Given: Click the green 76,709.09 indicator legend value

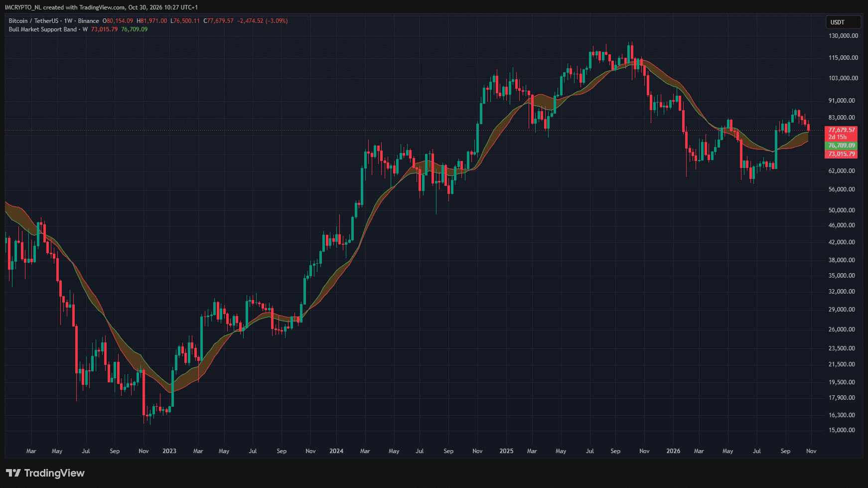Looking at the screenshot, I should point(135,29).
